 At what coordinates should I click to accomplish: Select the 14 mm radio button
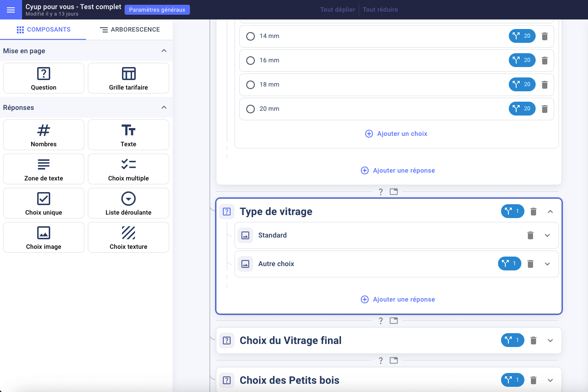(251, 36)
